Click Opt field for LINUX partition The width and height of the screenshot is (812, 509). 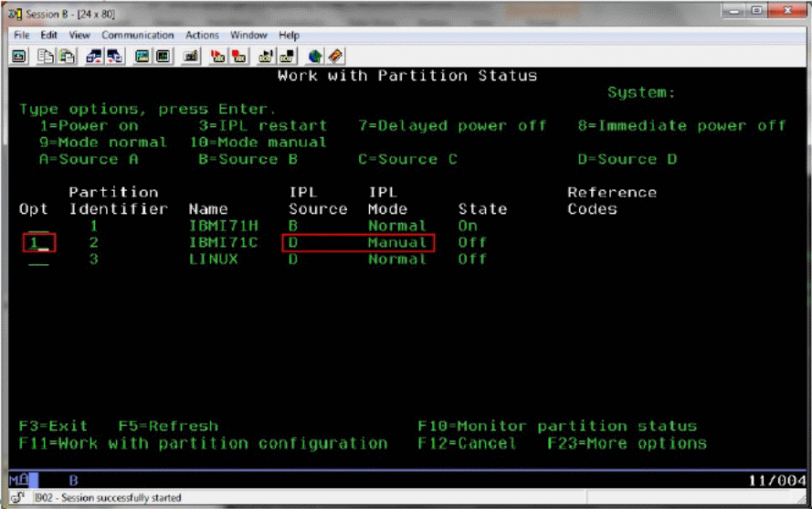point(38,260)
